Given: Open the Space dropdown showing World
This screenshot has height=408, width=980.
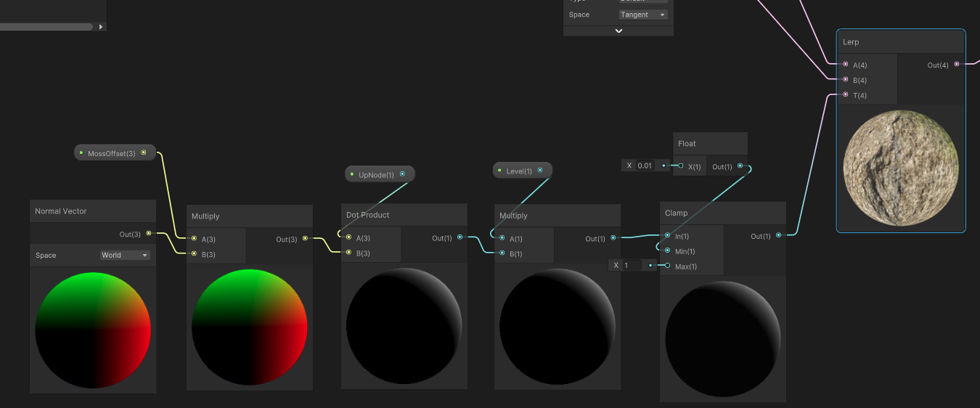Looking at the screenshot, I should pos(125,256).
